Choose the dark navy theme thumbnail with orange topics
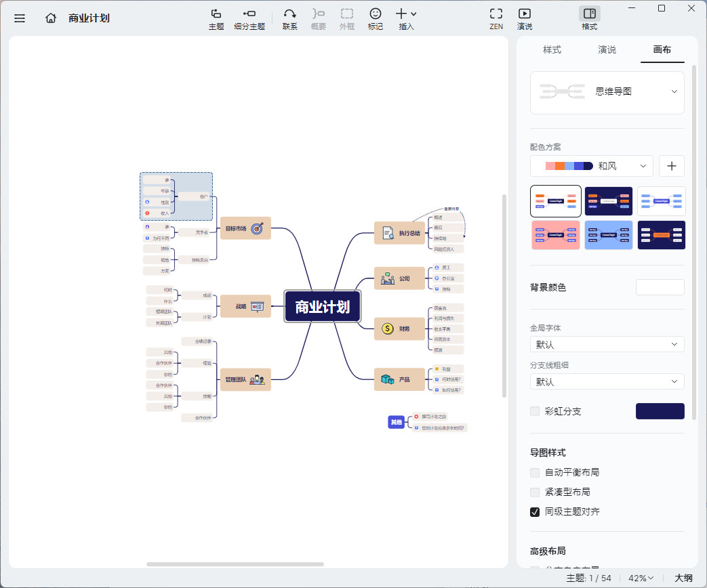707x588 pixels. point(608,201)
